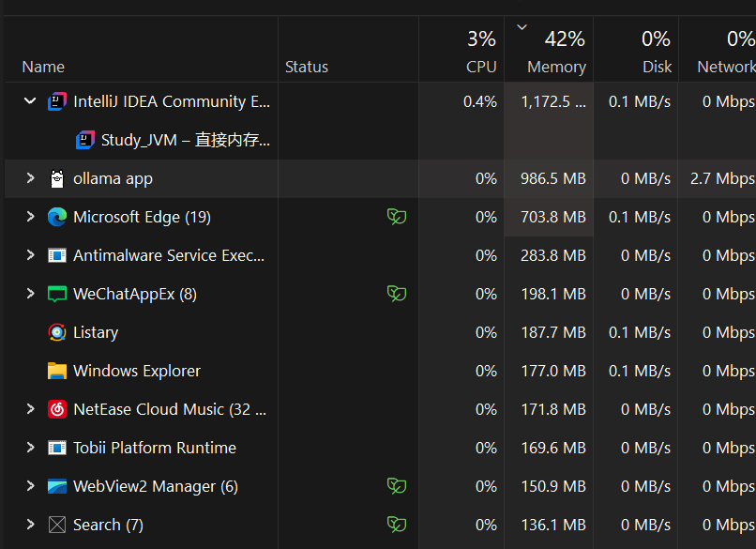Click the ollama app llama icon
The width and height of the screenshot is (756, 549).
pyautogui.click(x=57, y=178)
